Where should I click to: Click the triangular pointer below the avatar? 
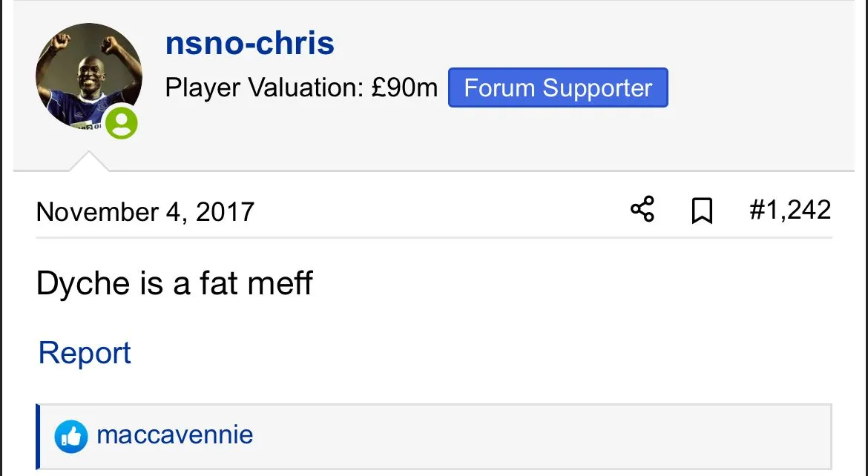click(x=88, y=162)
